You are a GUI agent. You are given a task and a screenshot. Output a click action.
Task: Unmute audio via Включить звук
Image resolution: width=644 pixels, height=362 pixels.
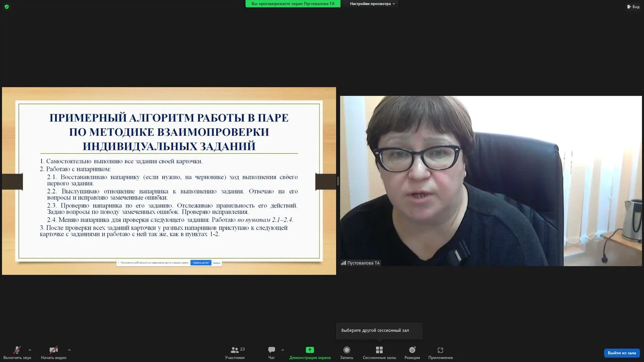tap(16, 352)
